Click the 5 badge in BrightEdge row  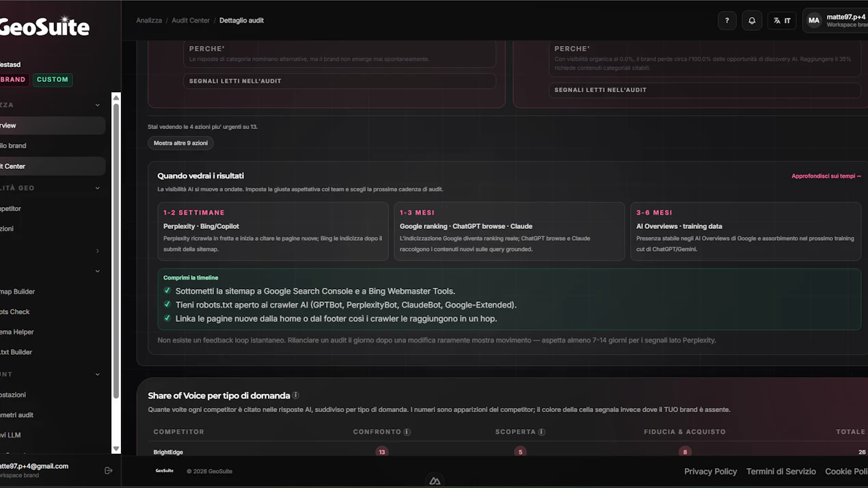tap(520, 452)
